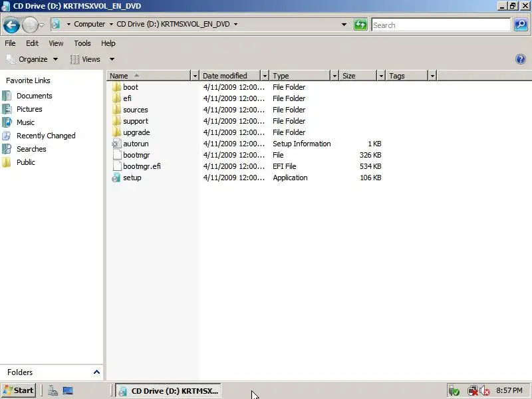
Task: Sort by the Size column header
Action: [358, 76]
